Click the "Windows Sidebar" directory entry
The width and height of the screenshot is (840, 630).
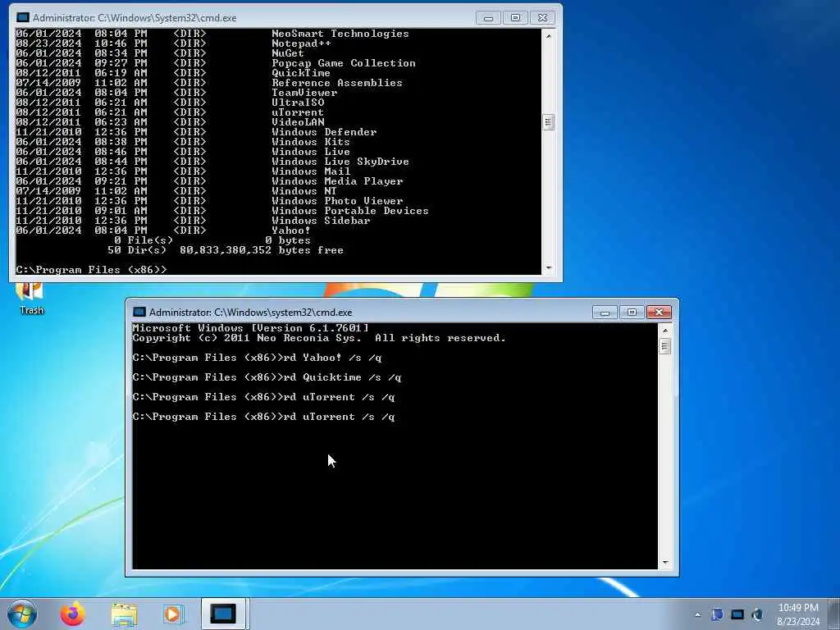point(321,221)
